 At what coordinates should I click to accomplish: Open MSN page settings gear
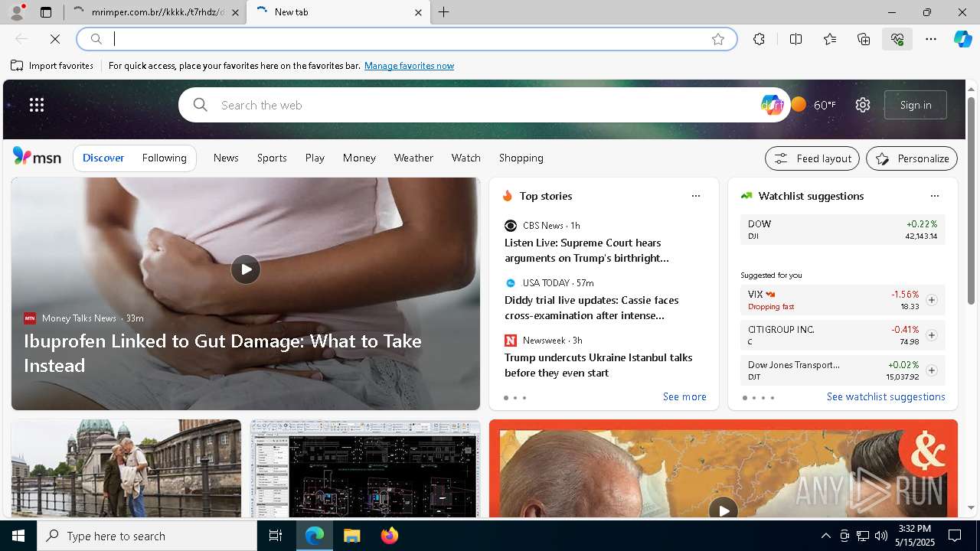863,105
